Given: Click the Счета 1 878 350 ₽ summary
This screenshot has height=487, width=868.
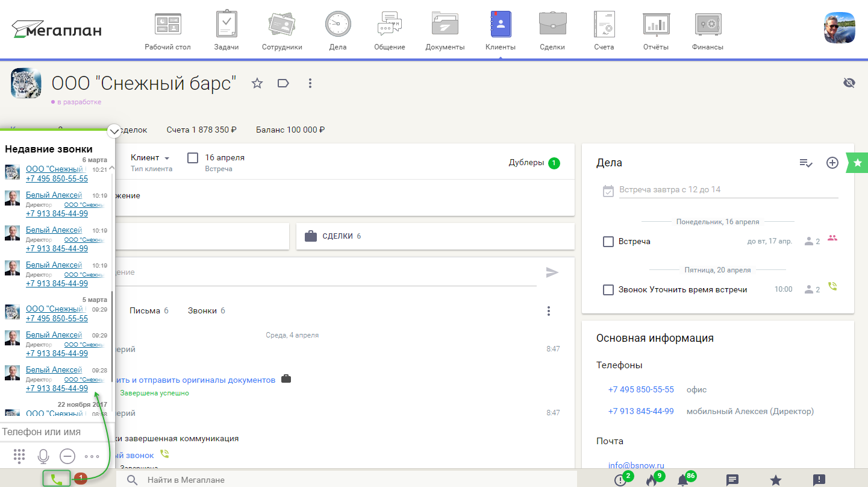Looking at the screenshot, I should point(201,130).
